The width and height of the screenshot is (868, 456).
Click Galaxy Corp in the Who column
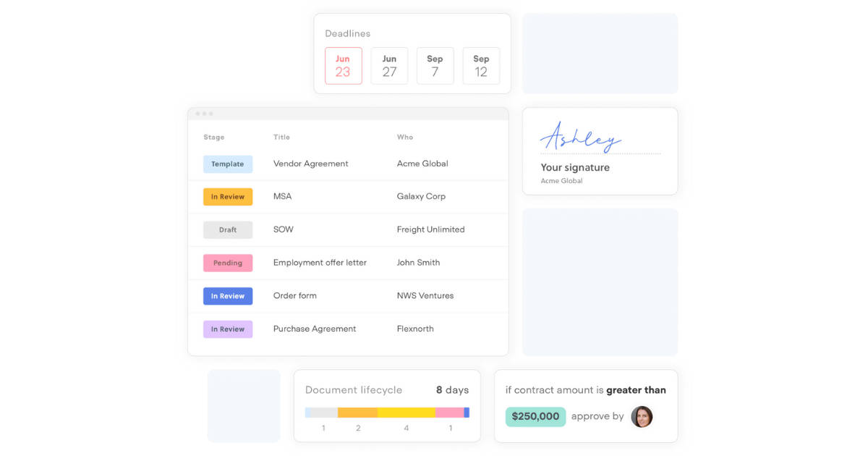(x=420, y=196)
